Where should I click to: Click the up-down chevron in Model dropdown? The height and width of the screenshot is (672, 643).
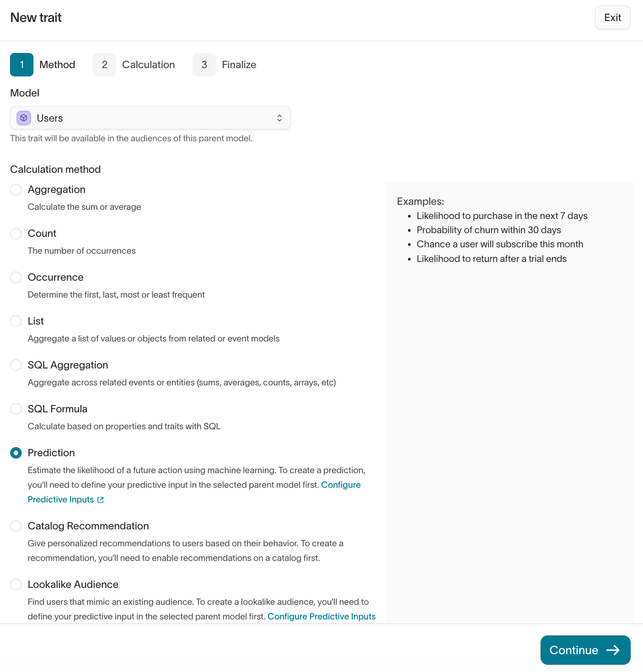pos(279,118)
